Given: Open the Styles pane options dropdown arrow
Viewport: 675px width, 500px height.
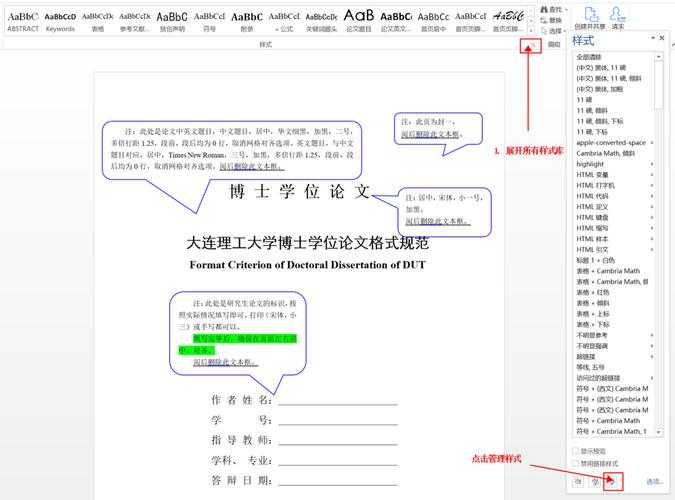Looking at the screenshot, I should point(653,38).
